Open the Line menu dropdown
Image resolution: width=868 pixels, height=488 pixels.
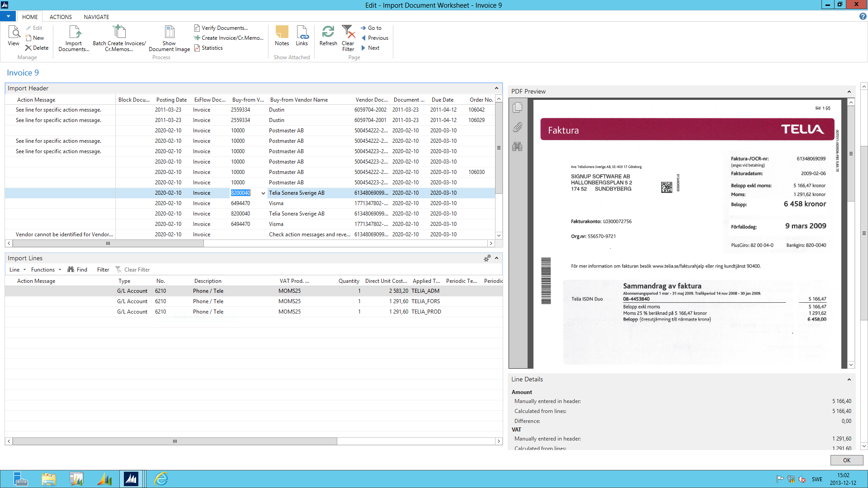coord(18,270)
